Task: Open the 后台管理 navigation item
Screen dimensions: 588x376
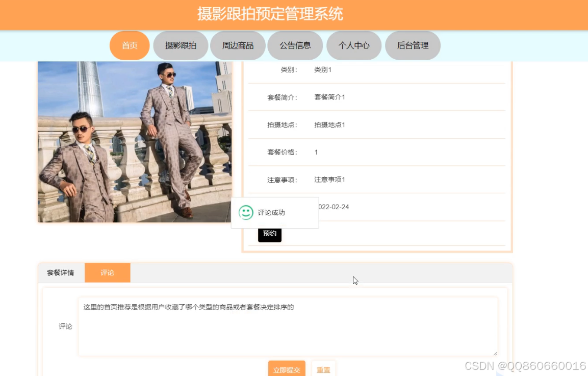Action: tap(413, 45)
